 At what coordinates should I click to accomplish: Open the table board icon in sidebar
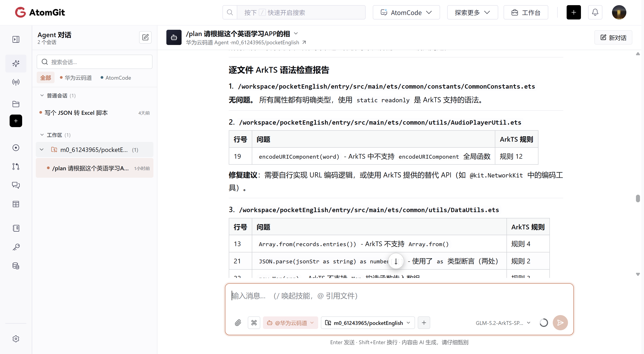[16, 204]
